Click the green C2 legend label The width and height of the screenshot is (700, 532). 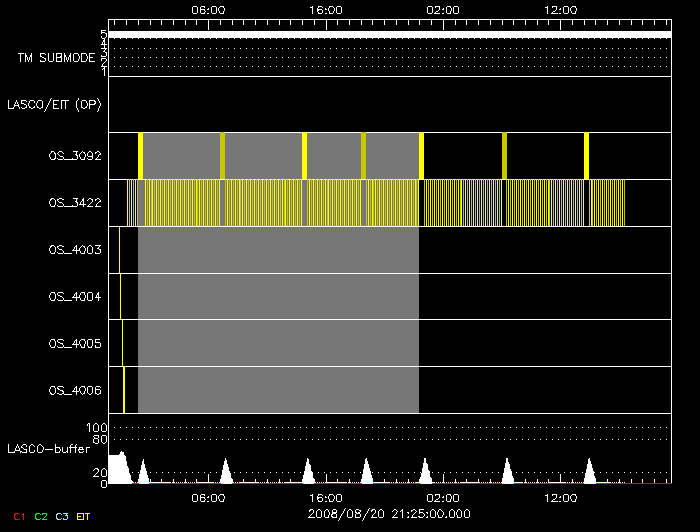(41, 516)
